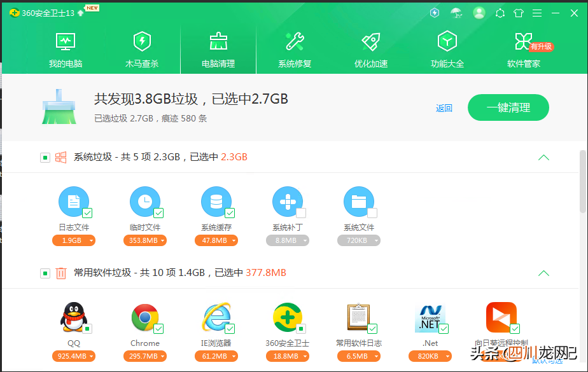This screenshot has height=372, width=588.
Task: Uncheck the 系统缓存 checkbox
Action: (x=230, y=213)
